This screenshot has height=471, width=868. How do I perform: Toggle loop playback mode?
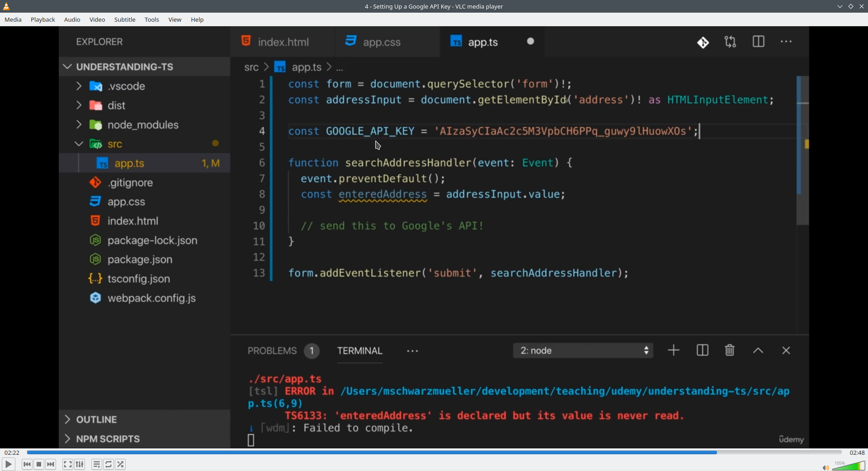109,464
